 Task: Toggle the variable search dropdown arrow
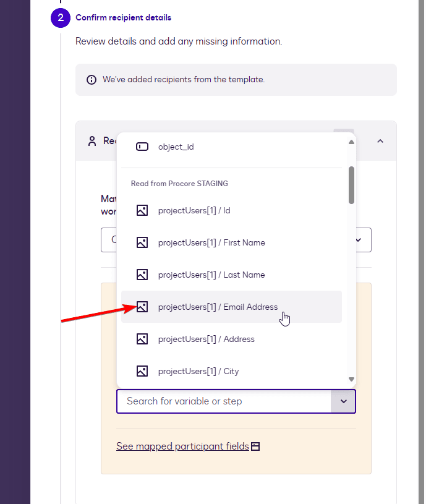pyautogui.click(x=343, y=401)
